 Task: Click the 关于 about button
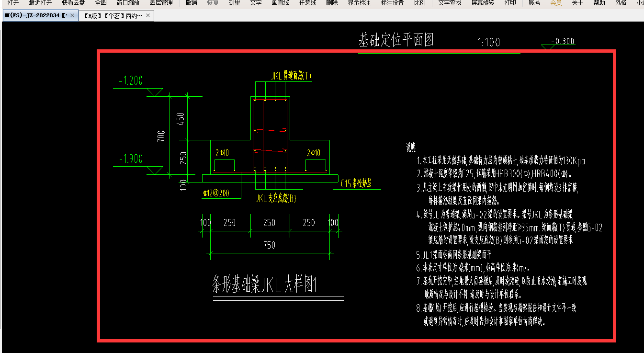tap(577, 3)
